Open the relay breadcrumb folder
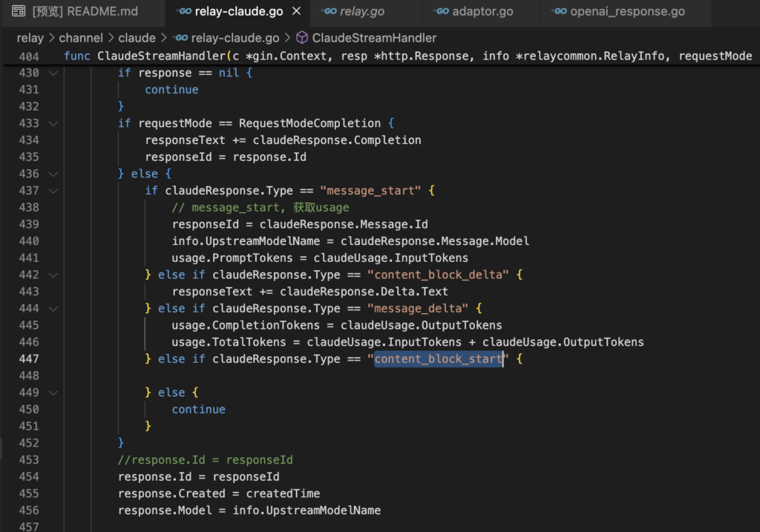Image resolution: width=760 pixels, height=532 pixels. pyautogui.click(x=30, y=38)
